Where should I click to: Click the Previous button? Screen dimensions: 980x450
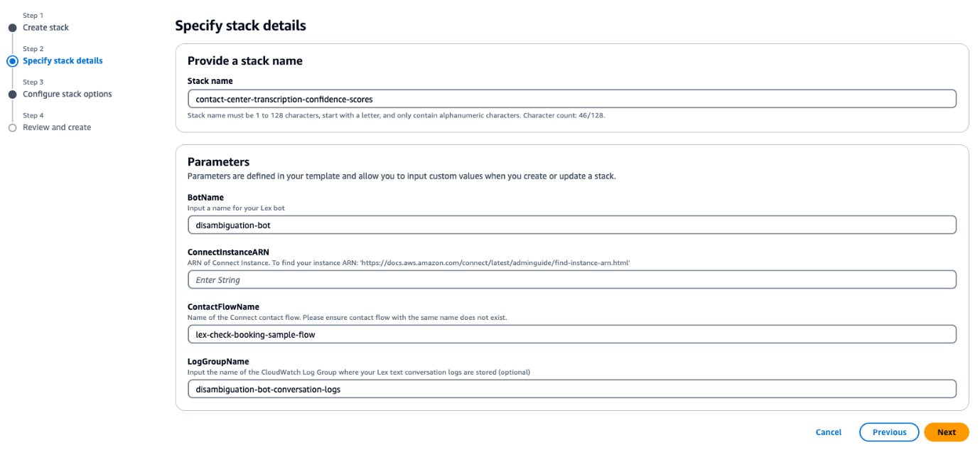tap(889, 432)
